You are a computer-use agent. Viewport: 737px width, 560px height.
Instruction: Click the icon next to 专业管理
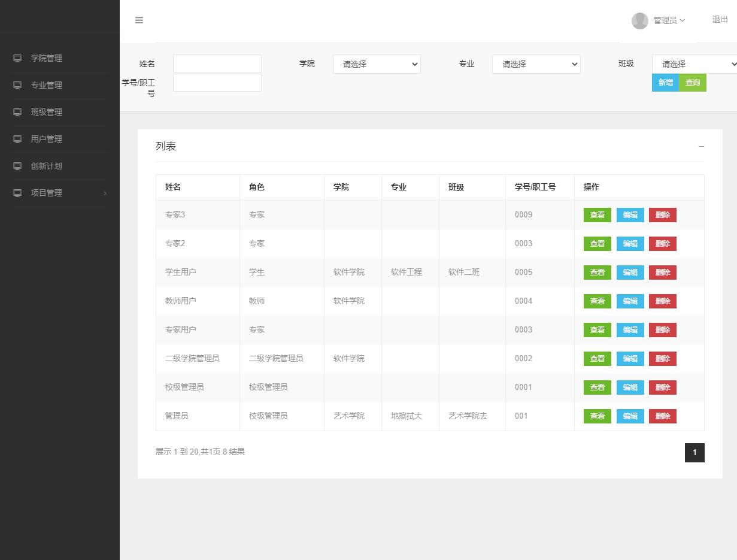[17, 84]
